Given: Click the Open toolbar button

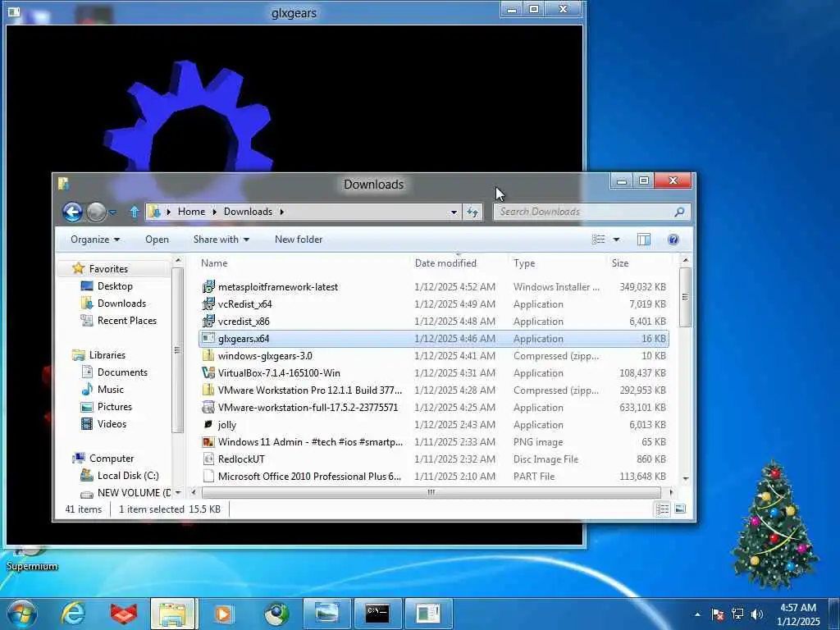Looking at the screenshot, I should point(157,240).
